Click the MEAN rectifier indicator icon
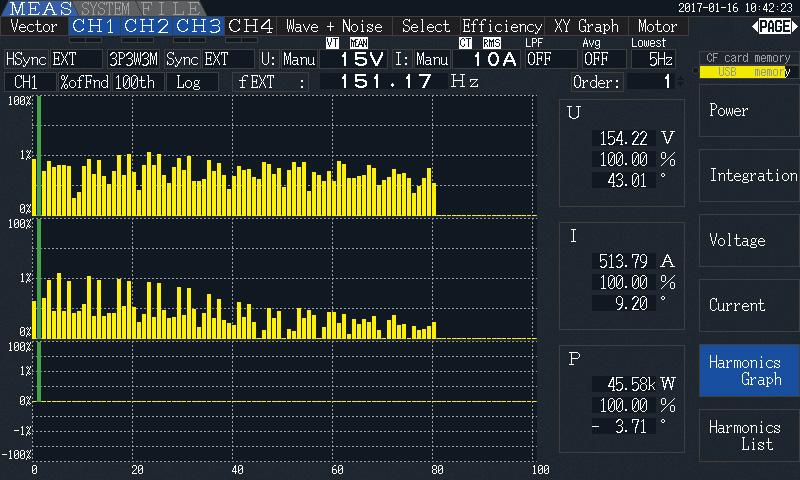Viewport: 800px width, 480px height. click(359, 43)
